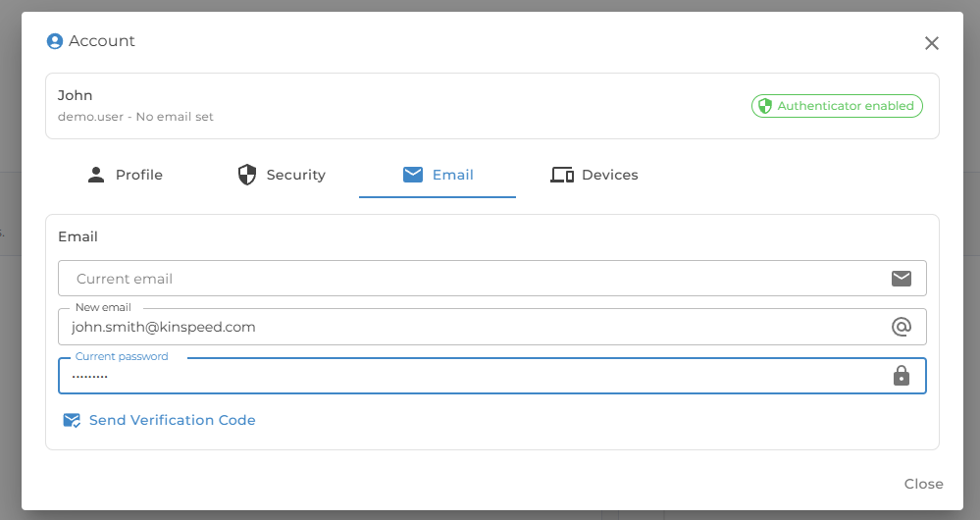Focus the Current password field

[491, 376]
